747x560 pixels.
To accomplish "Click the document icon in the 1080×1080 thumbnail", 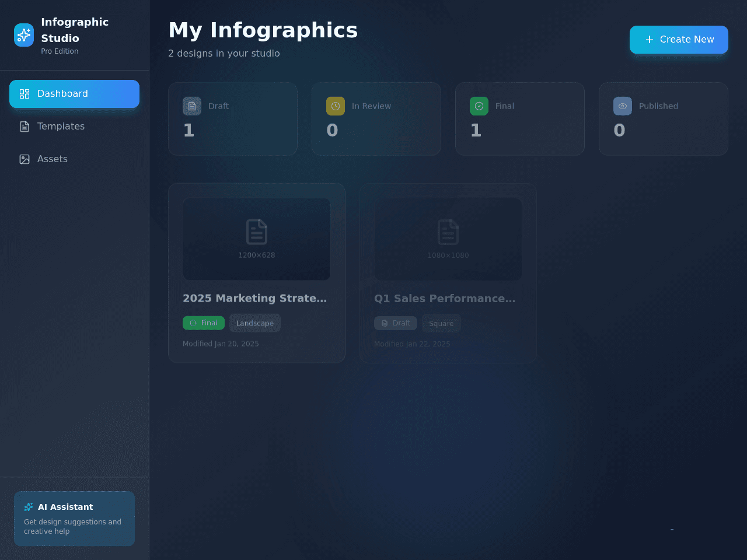I will [x=448, y=232].
